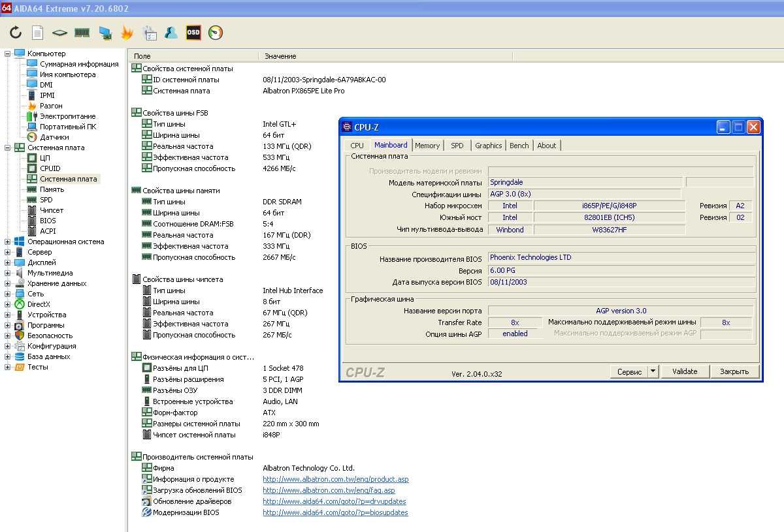
Task: Switch to Graphics tab in CPU-Z
Action: [x=489, y=146]
